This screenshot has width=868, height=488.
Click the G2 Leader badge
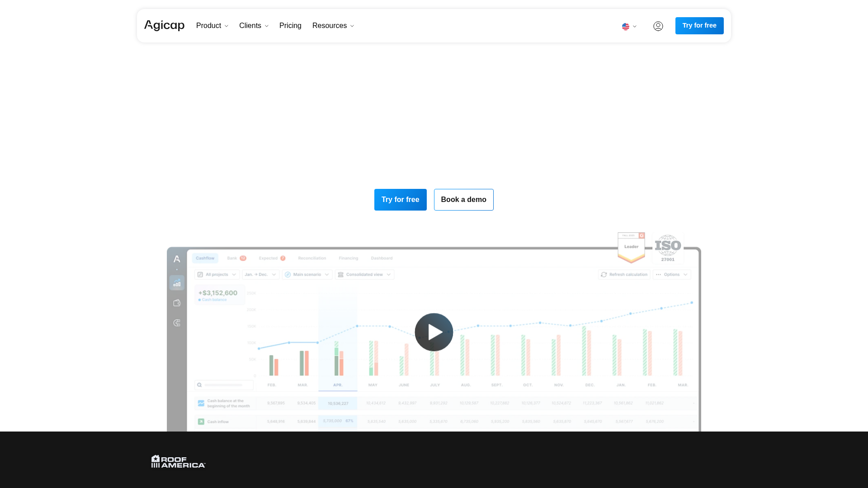pyautogui.click(x=631, y=247)
